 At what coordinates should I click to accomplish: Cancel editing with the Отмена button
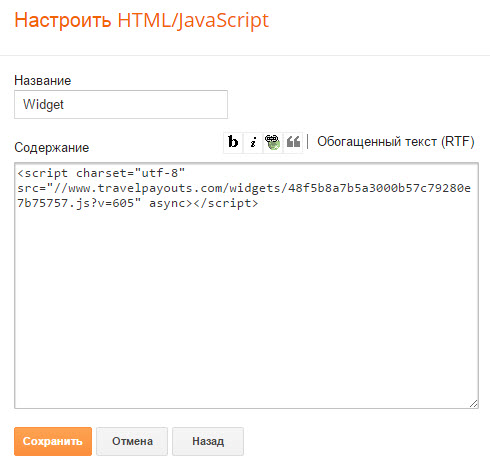click(132, 441)
